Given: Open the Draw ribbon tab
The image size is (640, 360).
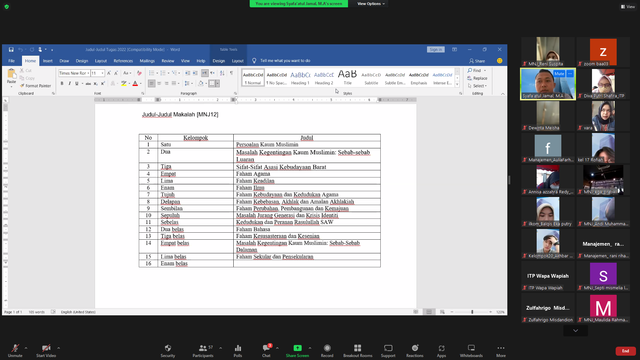Looking at the screenshot, I should tap(64, 61).
